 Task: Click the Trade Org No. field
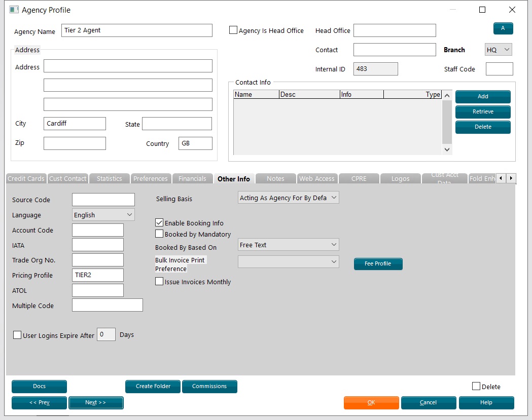click(98, 260)
